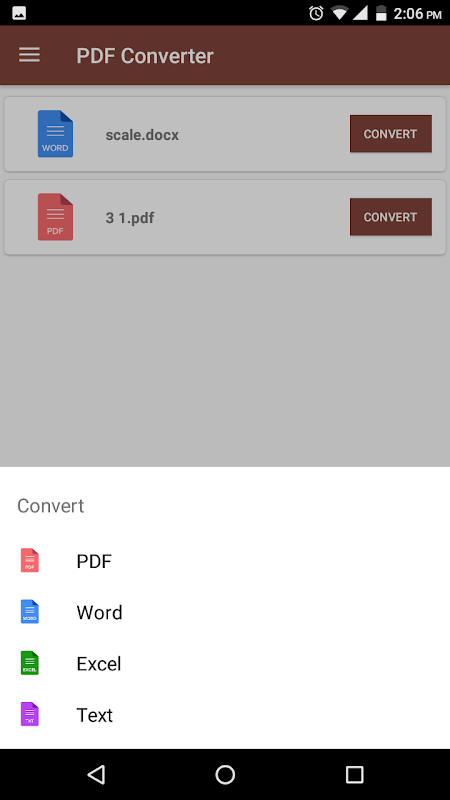This screenshot has width=450, height=800.
Task: Open the alarm clock status bar icon
Action: click(316, 13)
